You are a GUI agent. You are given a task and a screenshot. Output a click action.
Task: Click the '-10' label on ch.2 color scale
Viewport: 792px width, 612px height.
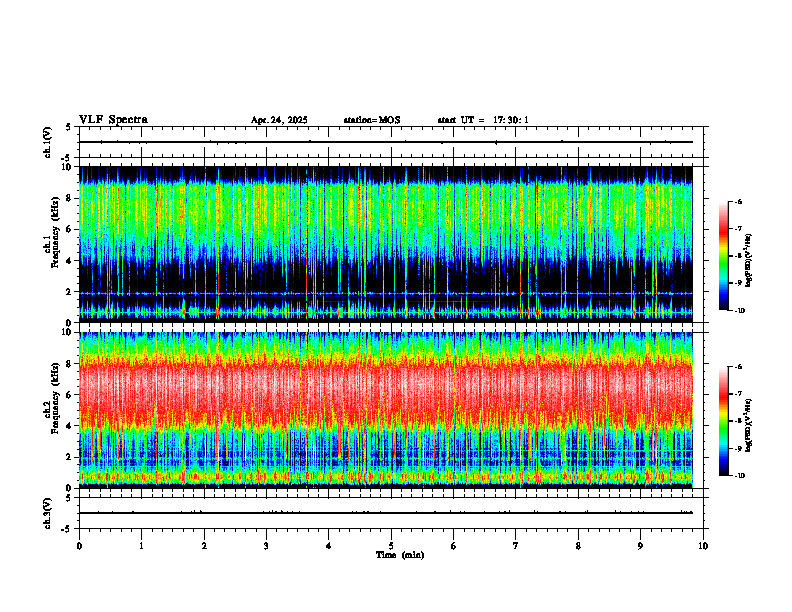pyautogui.click(x=739, y=476)
